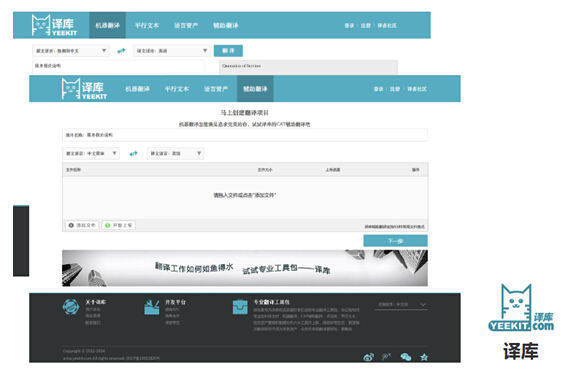Click the source text input box on the back page
Image resolution: width=561 pixels, height=380 pixels.
tap(118, 67)
